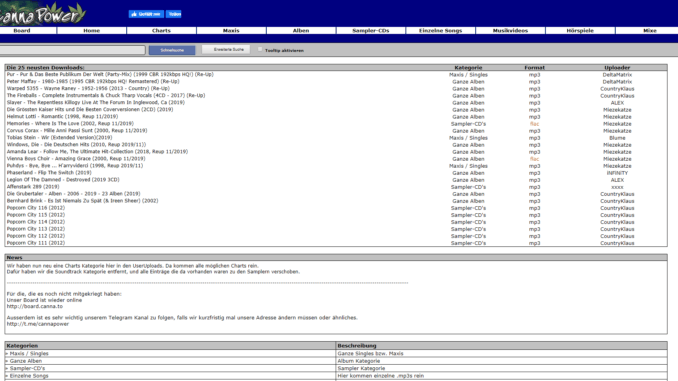678x381 pixels.
Task: Click Maxis / Singles in Puhdys row
Action: pyautogui.click(x=468, y=166)
